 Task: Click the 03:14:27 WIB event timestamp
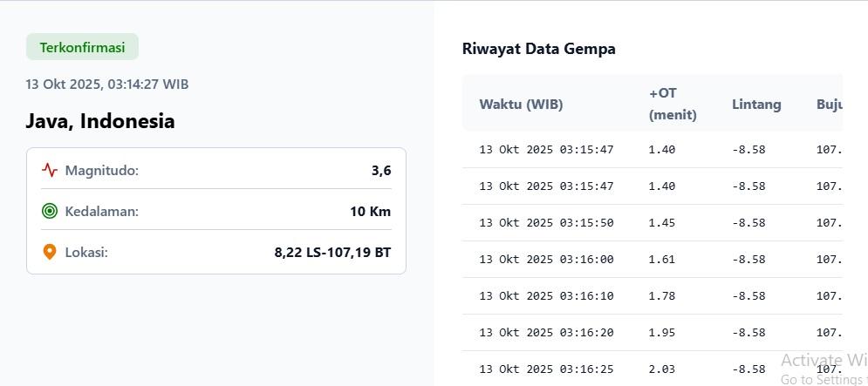(107, 85)
